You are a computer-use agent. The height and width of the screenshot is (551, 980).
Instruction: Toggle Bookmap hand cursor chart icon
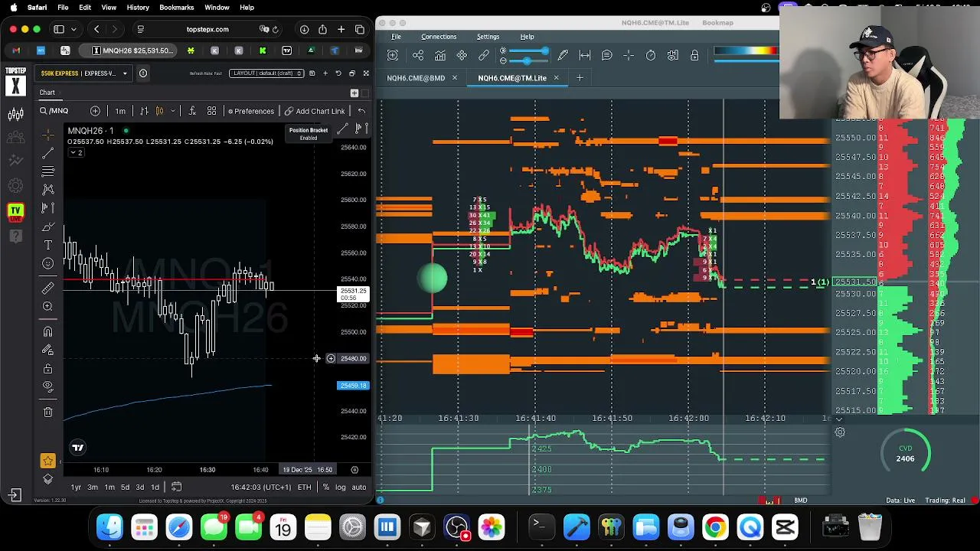(x=672, y=55)
